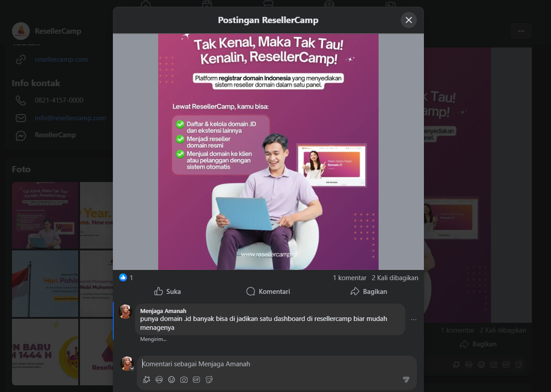Send the comment with the arrow icon

click(406, 380)
